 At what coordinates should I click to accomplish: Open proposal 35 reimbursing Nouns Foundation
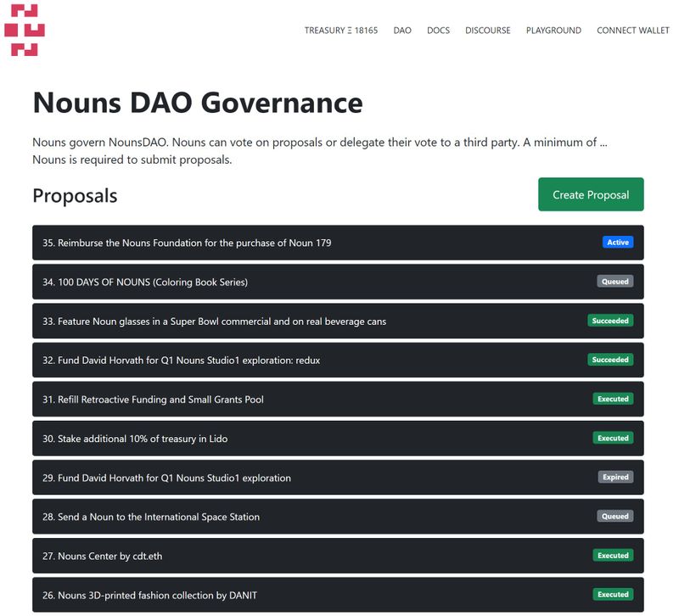point(195,243)
